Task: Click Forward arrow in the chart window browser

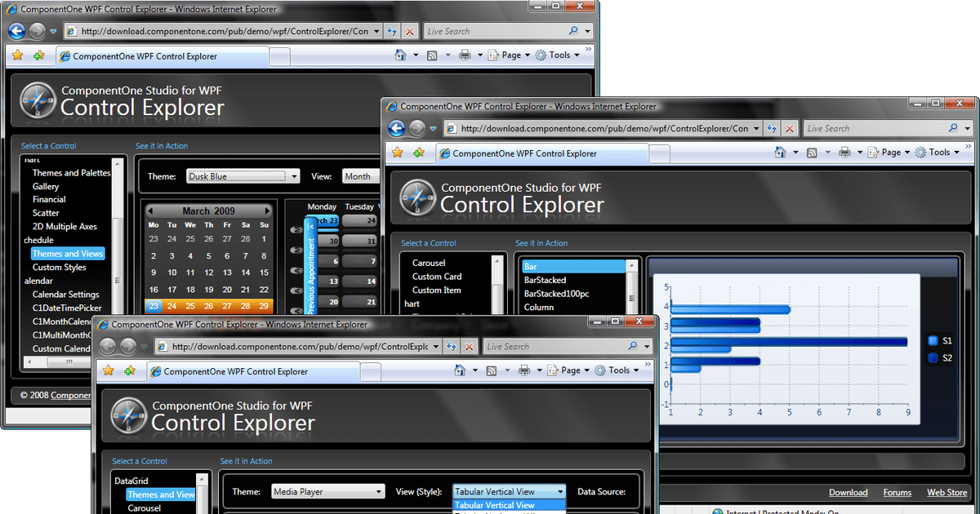Action: tap(416, 128)
